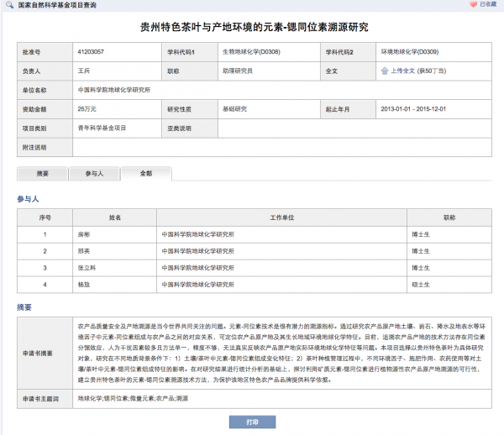
Task: Click 博士生 title in row 1
Action: (421, 234)
